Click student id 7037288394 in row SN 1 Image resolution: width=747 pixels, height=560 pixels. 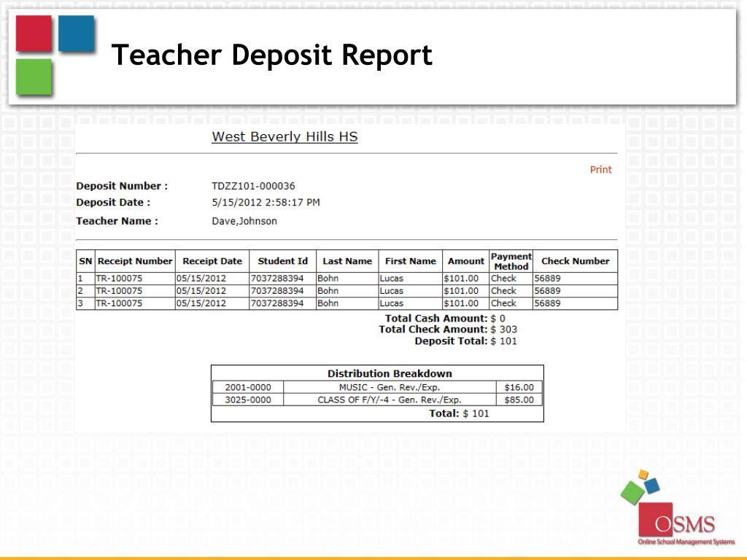coord(276,278)
